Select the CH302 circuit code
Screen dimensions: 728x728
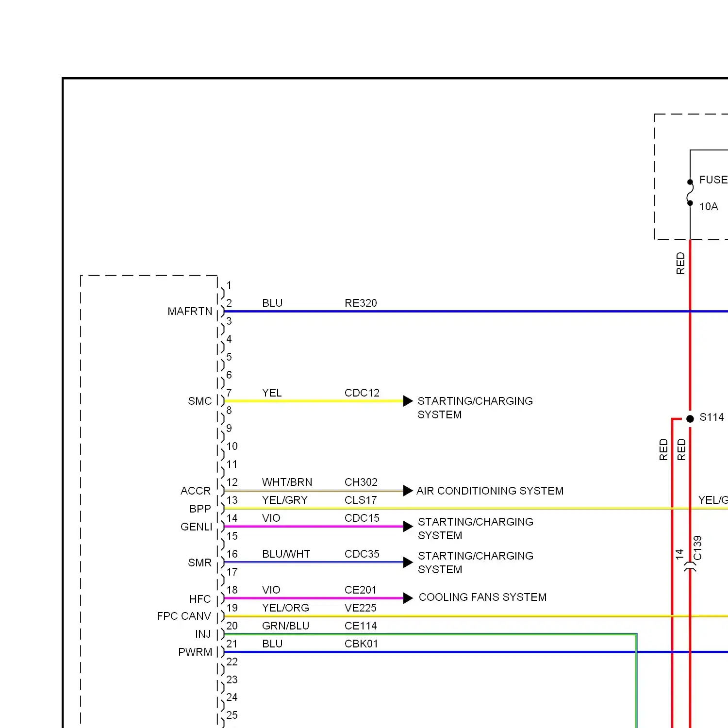[361, 482]
